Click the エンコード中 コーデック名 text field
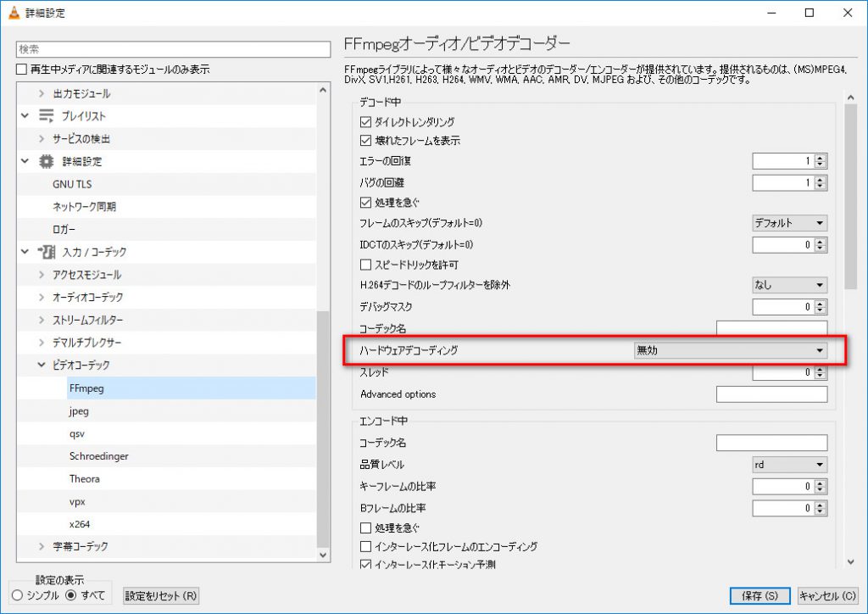 point(771,443)
